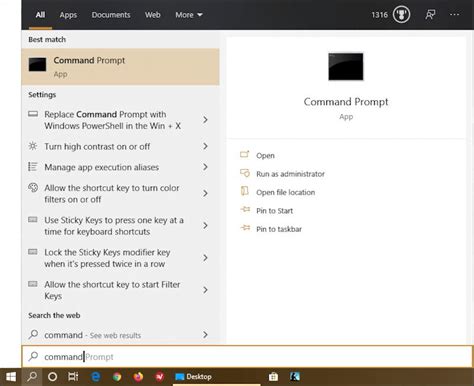Expand arrow beside start Filter Keys setting
Image resolution: width=474 pixels, height=386 pixels.
(x=205, y=290)
